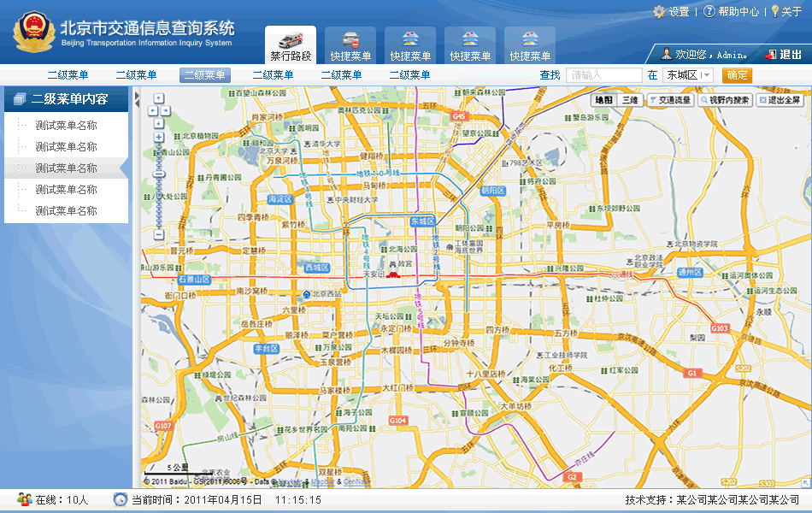Viewport: 812px width, 513px height.
Task: Pan map up with arrow button
Action: point(159,98)
